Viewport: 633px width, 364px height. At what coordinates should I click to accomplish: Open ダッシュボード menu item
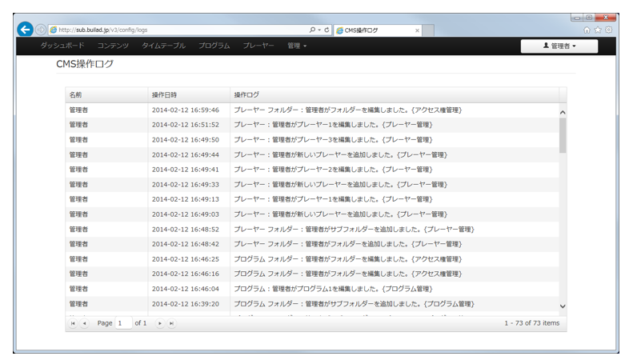point(62,46)
